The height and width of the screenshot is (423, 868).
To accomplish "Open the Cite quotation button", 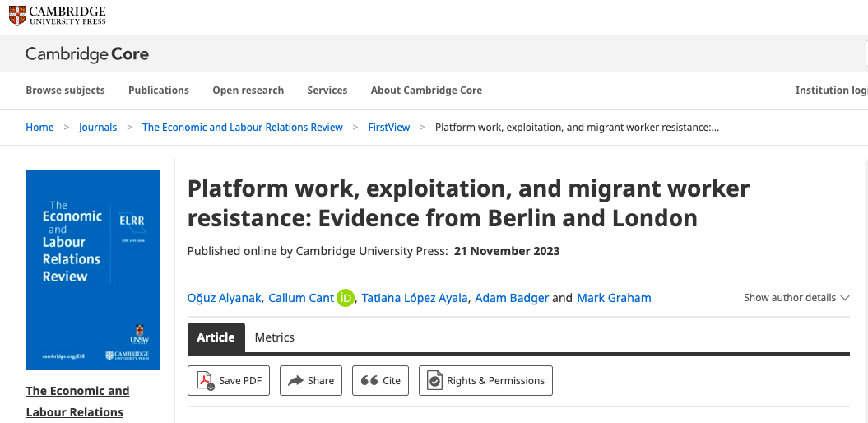I will coord(381,380).
